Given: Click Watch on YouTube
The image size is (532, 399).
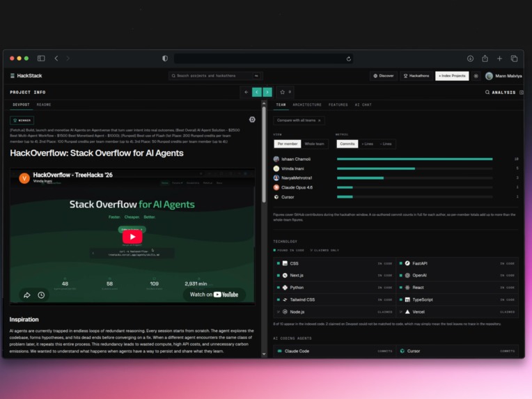Looking at the screenshot, I should (x=214, y=295).
